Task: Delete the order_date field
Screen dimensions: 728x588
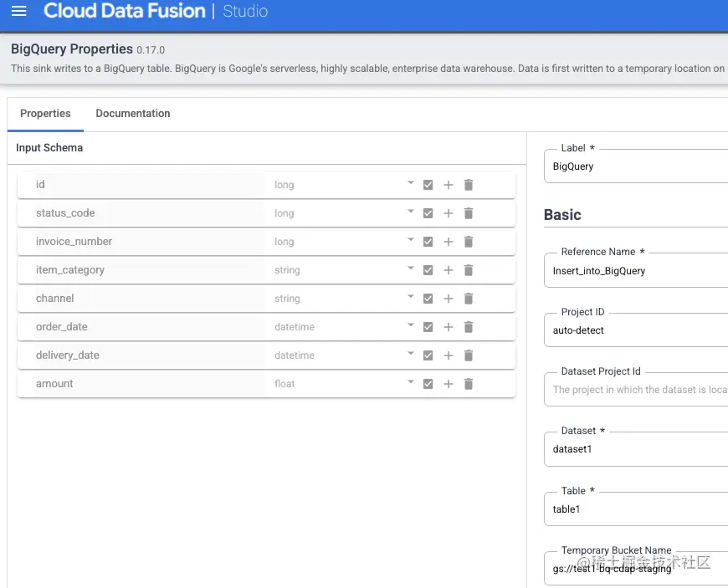Action: 469,327
